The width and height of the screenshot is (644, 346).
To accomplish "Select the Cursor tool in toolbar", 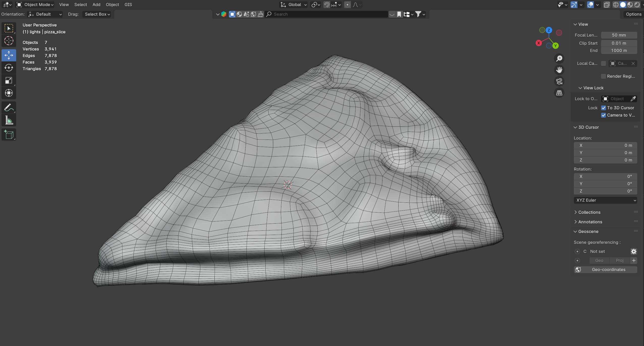I will coord(9,41).
